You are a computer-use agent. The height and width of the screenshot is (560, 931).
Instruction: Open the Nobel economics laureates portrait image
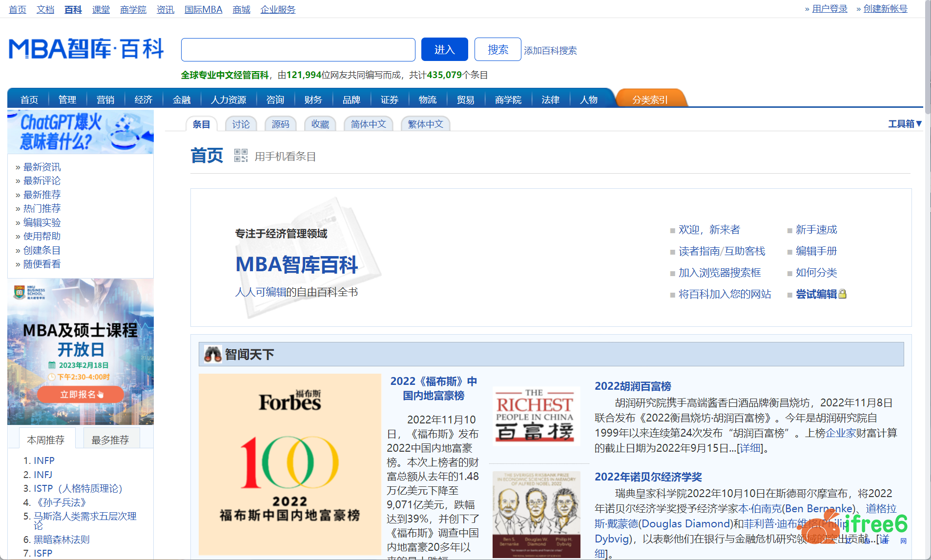coord(536,514)
